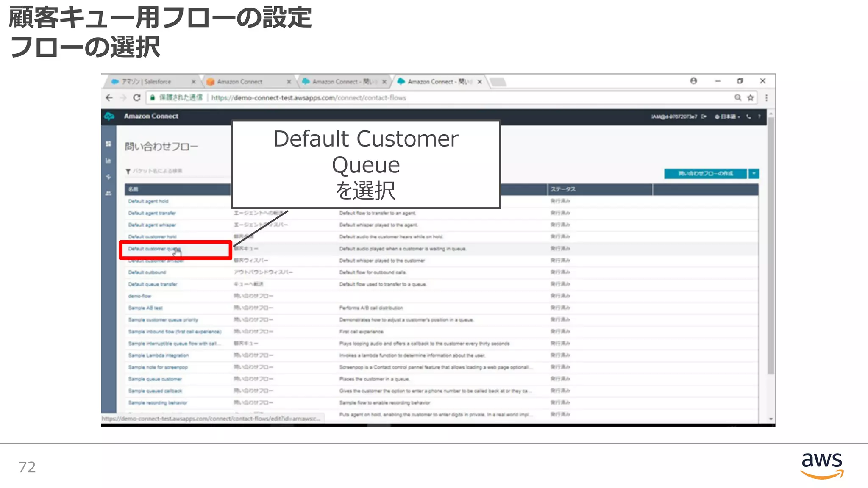Bookmark the page with the star icon
The width and height of the screenshot is (868, 488).
click(751, 98)
